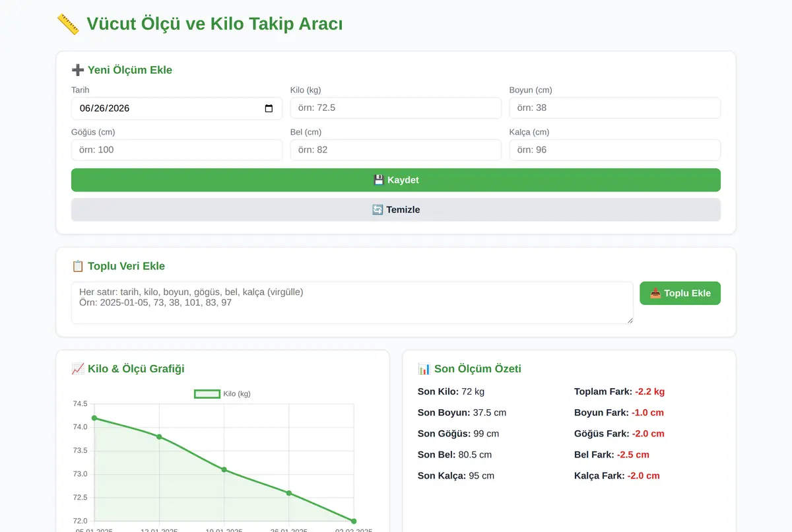Viewport: 792px width, 532px height.
Task: Click the Boyun Fark: -1.0 cm text
Action: point(619,413)
